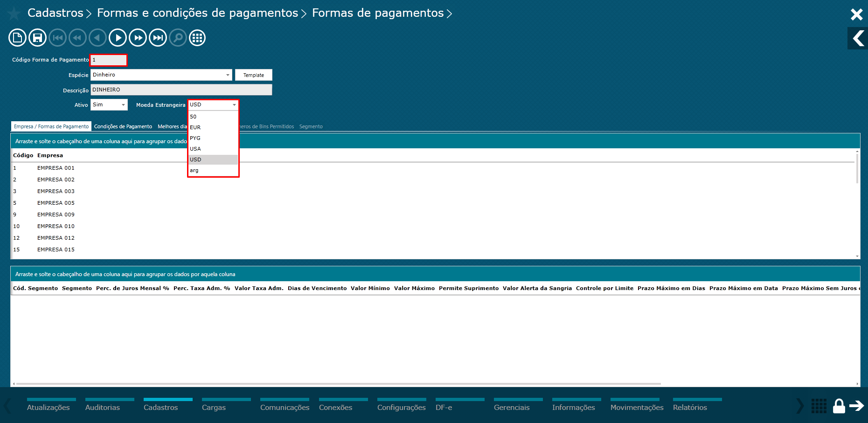868x423 pixels.
Task: Select EUR in the currency list
Action: [x=213, y=127]
